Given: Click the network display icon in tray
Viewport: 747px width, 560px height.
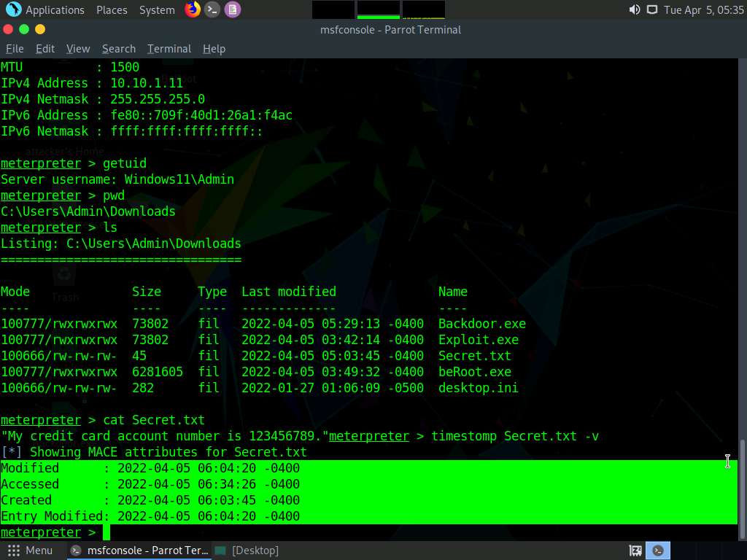Looking at the screenshot, I should tap(651, 9).
